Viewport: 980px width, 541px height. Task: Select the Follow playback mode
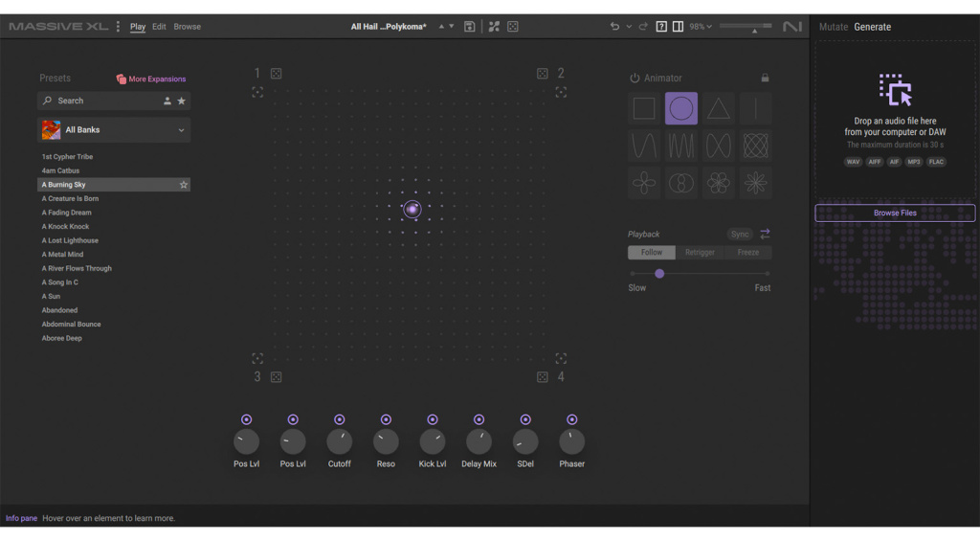[651, 252]
